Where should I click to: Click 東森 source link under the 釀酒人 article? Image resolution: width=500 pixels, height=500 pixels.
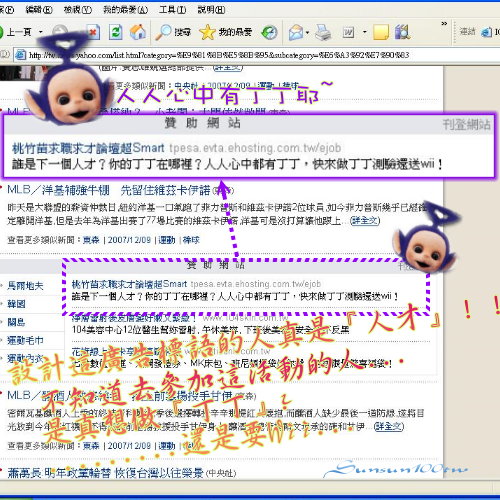point(91,446)
